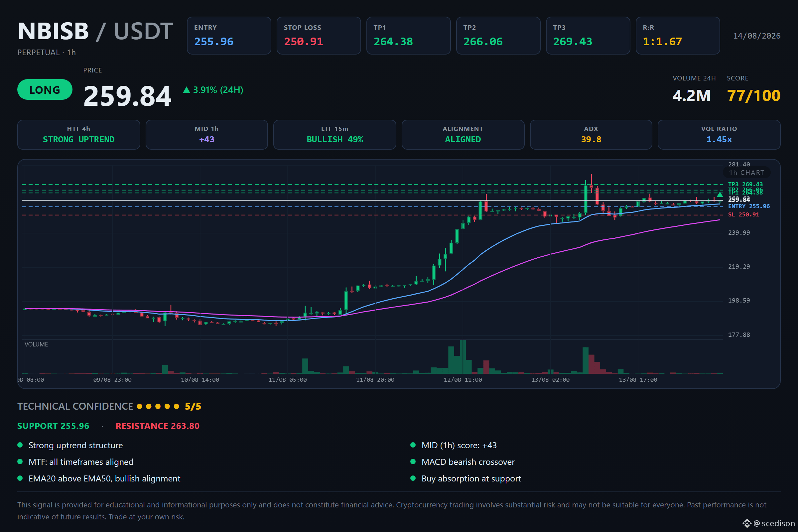Click the score 77/100
The width and height of the screenshot is (798, 532).
click(753, 96)
